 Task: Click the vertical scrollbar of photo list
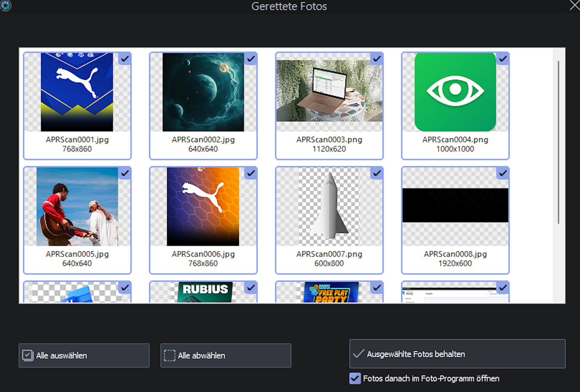(x=559, y=142)
